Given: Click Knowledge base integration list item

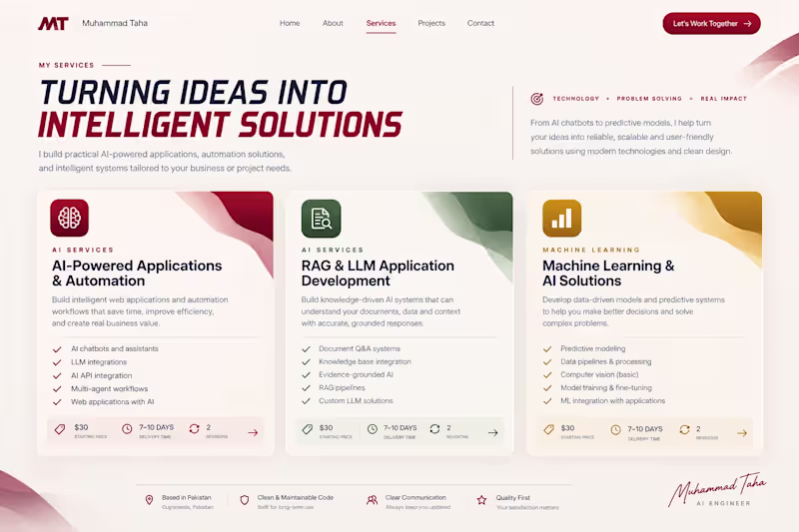Looking at the screenshot, I should point(365,361).
